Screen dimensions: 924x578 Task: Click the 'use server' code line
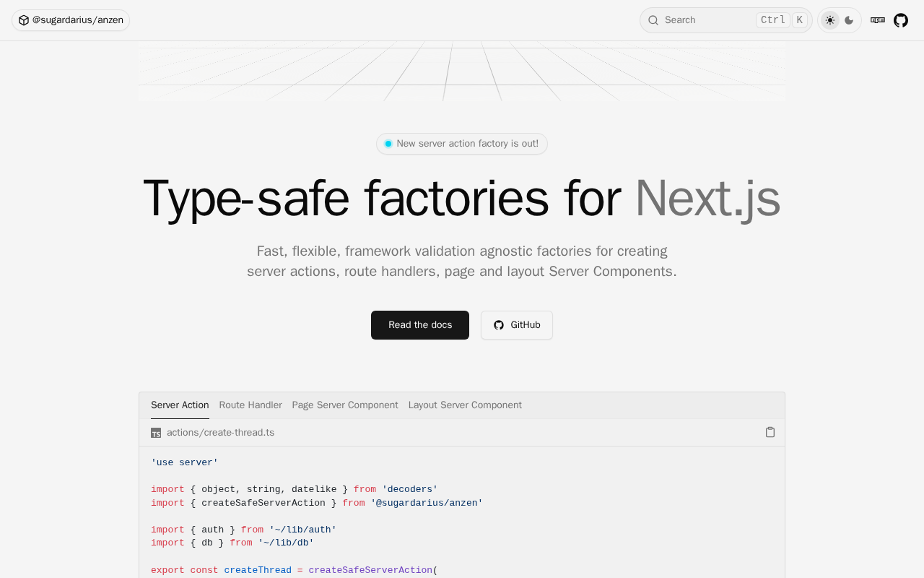pos(185,462)
